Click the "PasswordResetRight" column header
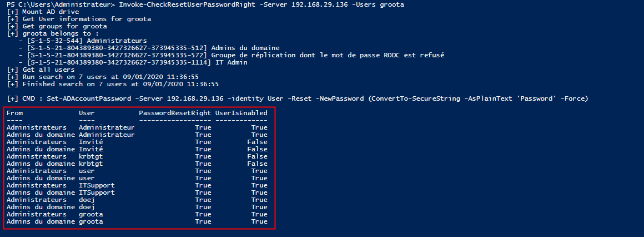The width and height of the screenshot is (644, 237). point(175,113)
